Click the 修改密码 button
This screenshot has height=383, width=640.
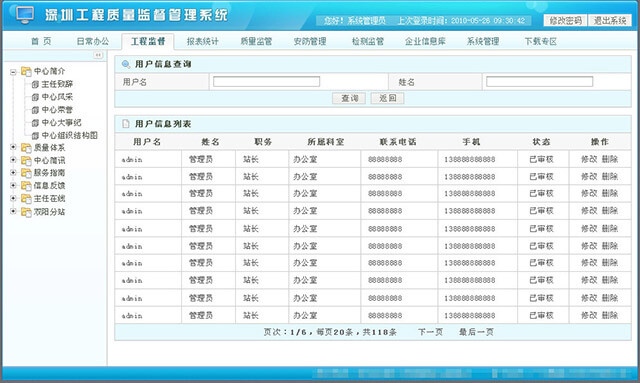coord(565,20)
